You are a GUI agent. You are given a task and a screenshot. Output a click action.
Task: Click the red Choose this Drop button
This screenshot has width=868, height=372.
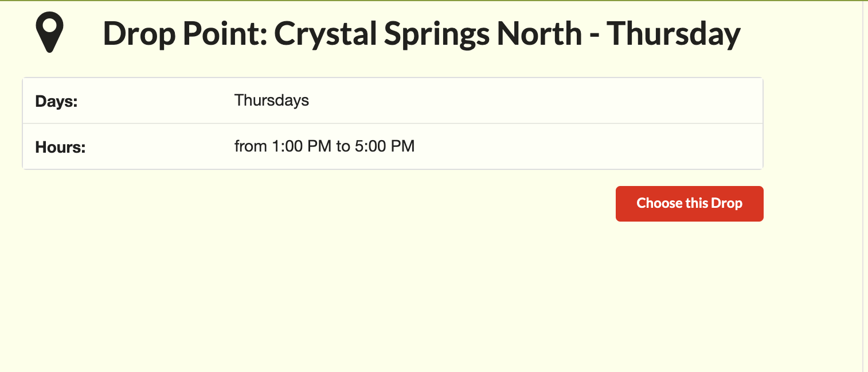pos(689,203)
